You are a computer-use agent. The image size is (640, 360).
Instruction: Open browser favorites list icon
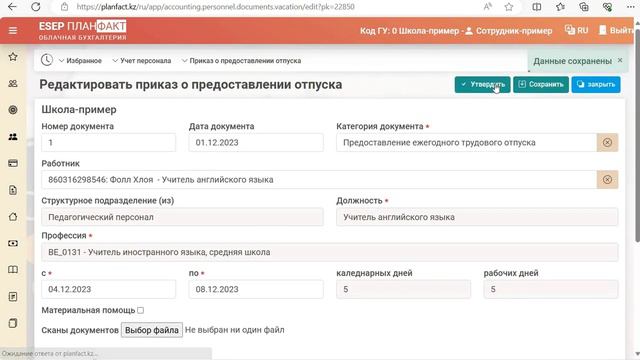click(x=560, y=7)
